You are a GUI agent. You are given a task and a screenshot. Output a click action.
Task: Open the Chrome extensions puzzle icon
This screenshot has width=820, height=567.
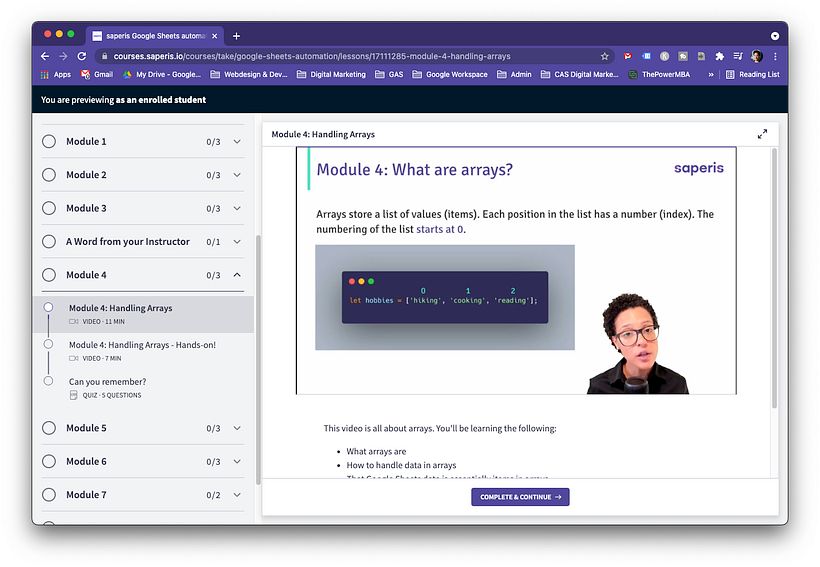(x=719, y=56)
